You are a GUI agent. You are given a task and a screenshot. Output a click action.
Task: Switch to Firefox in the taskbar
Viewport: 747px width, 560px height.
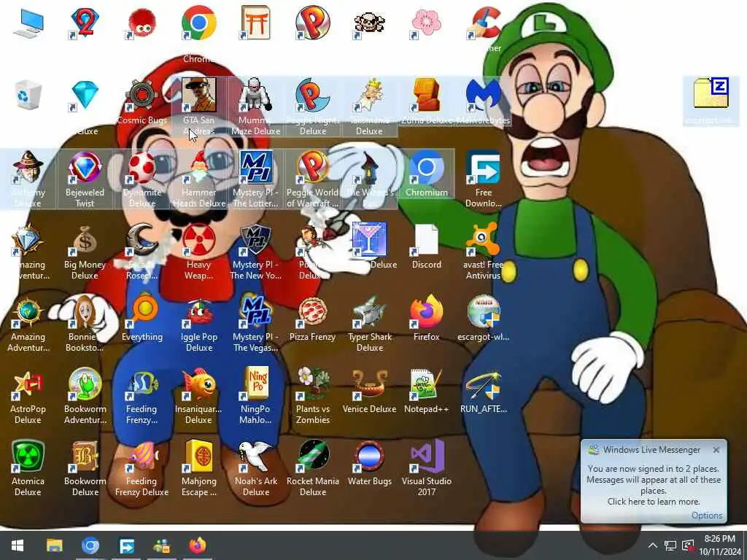198,545
